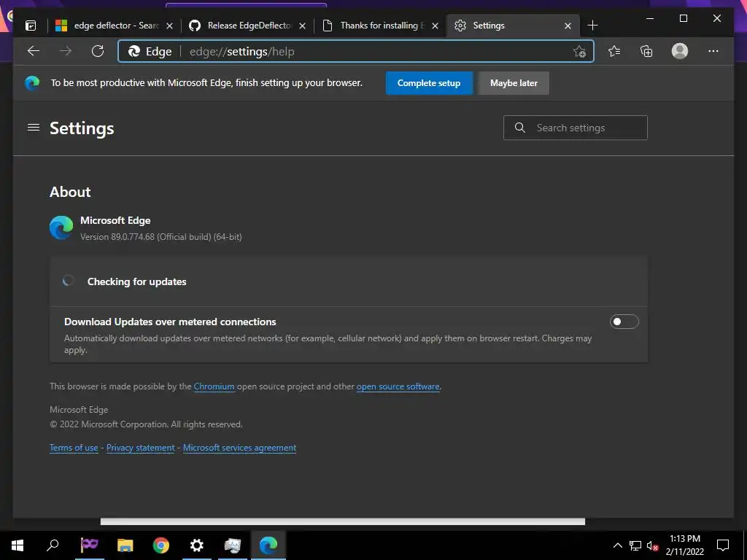Viewport: 747px width, 560px height.
Task: Open the open source software link
Action: pos(398,386)
